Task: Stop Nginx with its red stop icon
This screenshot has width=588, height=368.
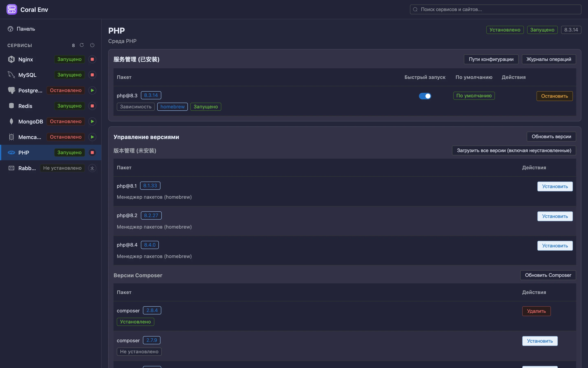Action: point(92,59)
